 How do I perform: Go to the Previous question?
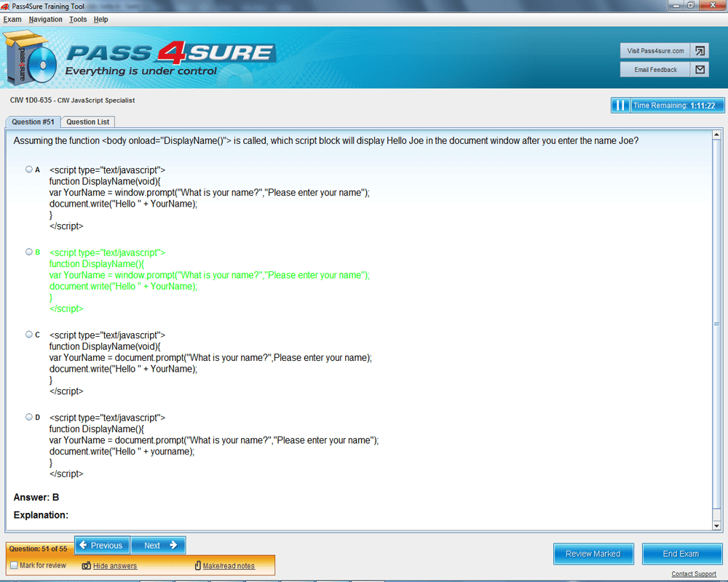pos(102,546)
